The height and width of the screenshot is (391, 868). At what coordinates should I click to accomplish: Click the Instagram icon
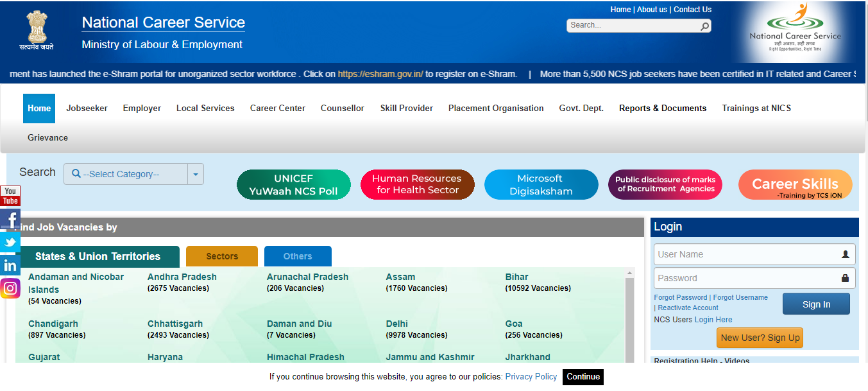[x=10, y=288]
